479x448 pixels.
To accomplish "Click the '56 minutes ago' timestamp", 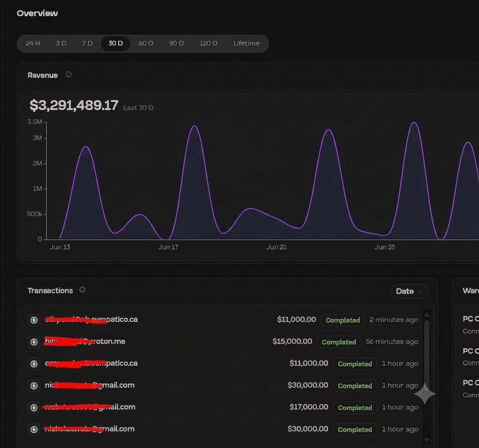I will point(392,342).
